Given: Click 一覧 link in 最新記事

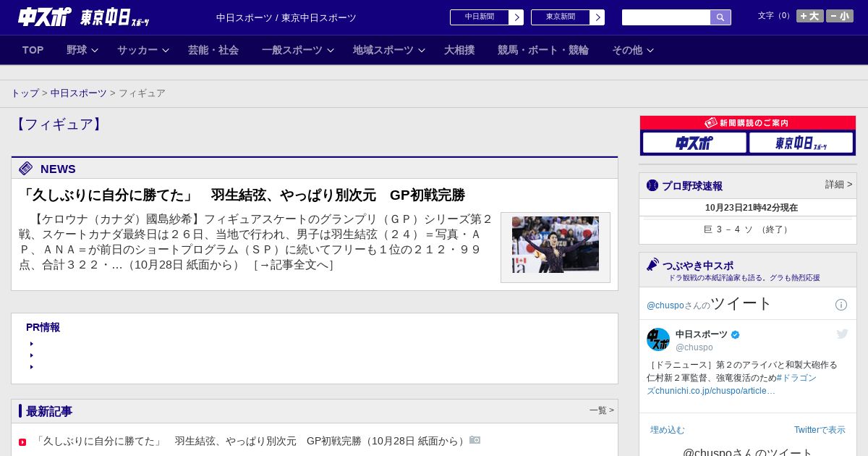Looking at the screenshot, I should click(601, 410).
